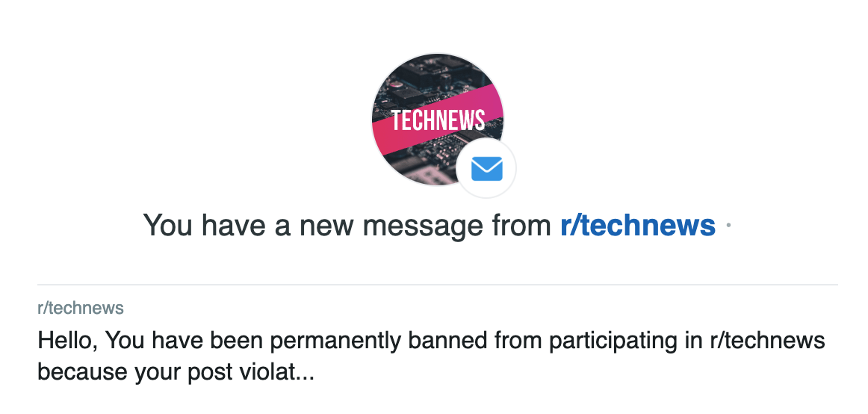The height and width of the screenshot is (414, 868).
Task: Click the white TECHNEWS text on avatar
Action: click(x=438, y=120)
